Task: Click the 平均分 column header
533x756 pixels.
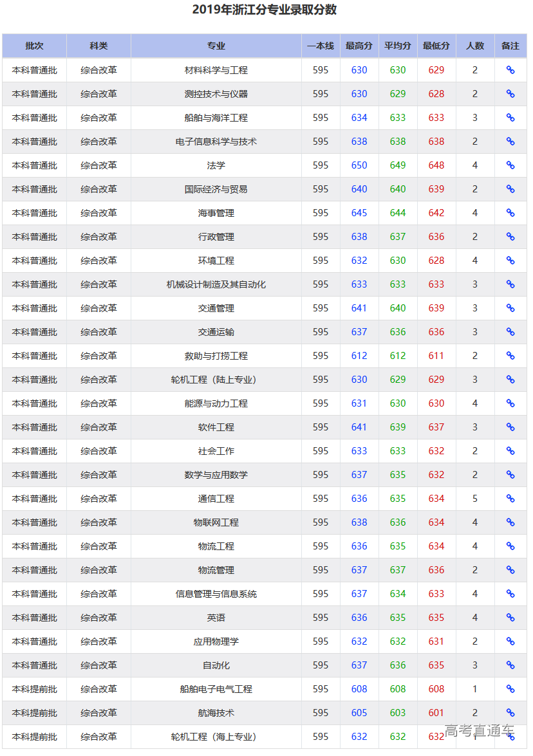Action: [398, 46]
